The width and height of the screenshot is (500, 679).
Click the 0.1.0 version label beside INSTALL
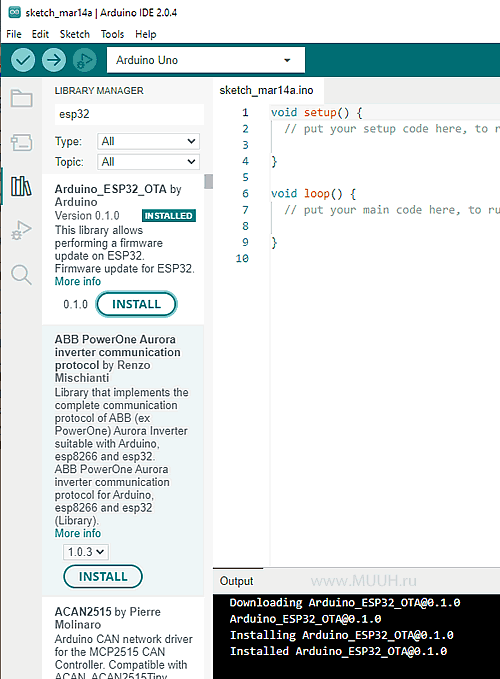coord(75,304)
